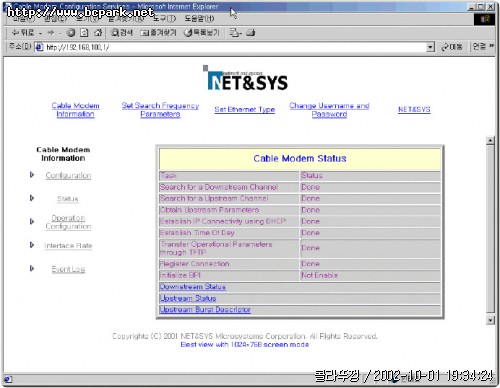500x388 pixels.
Task: Open the Upstream Status link
Action: pyautogui.click(x=188, y=298)
